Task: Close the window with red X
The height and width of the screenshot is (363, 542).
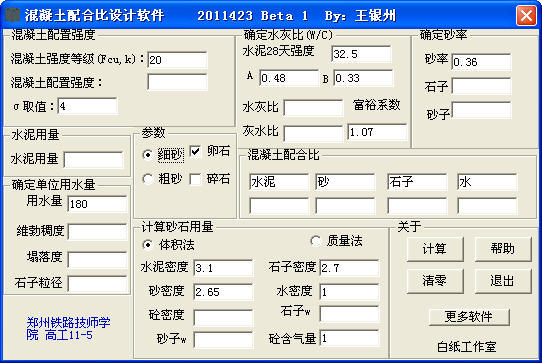Action: (526, 15)
